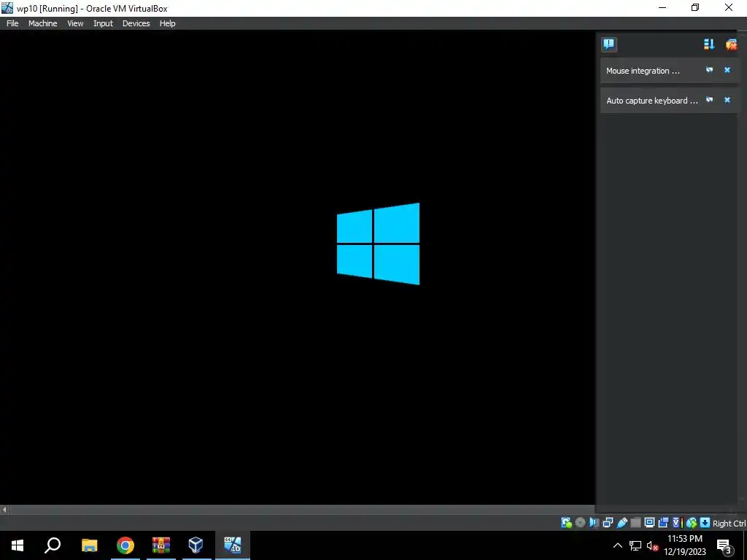
Task: Expand the Auto capture keyboard notification text
Action: (x=651, y=101)
